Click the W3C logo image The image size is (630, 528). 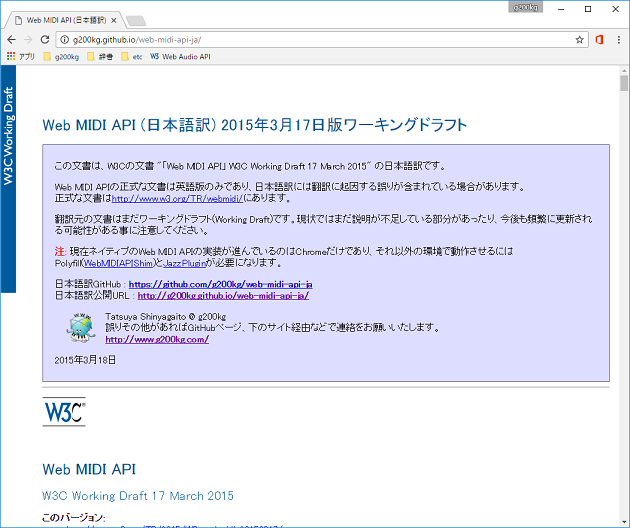pyautogui.click(x=64, y=412)
